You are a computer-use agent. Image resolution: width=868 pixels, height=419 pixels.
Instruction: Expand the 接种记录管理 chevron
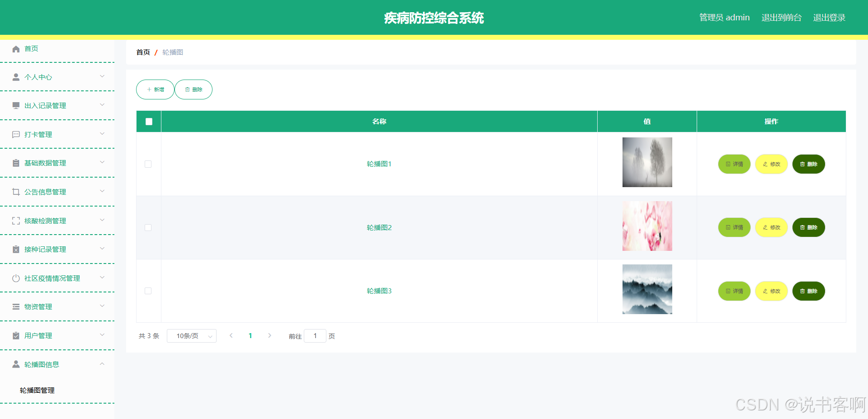pos(102,249)
